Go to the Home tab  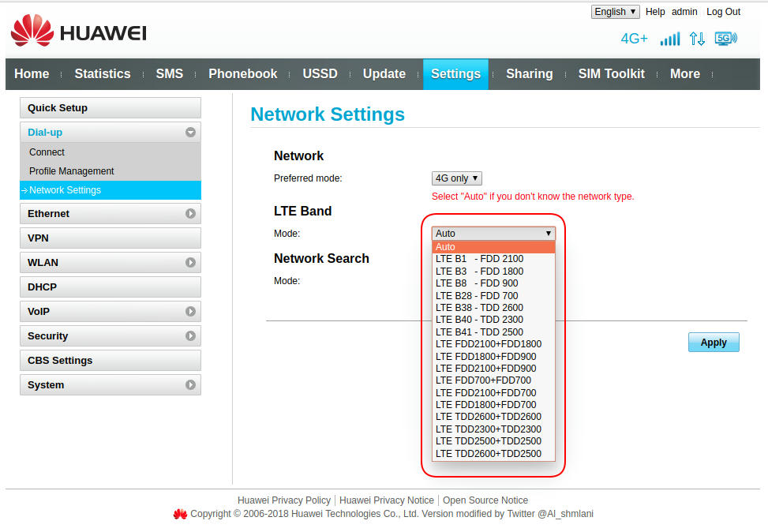click(32, 74)
